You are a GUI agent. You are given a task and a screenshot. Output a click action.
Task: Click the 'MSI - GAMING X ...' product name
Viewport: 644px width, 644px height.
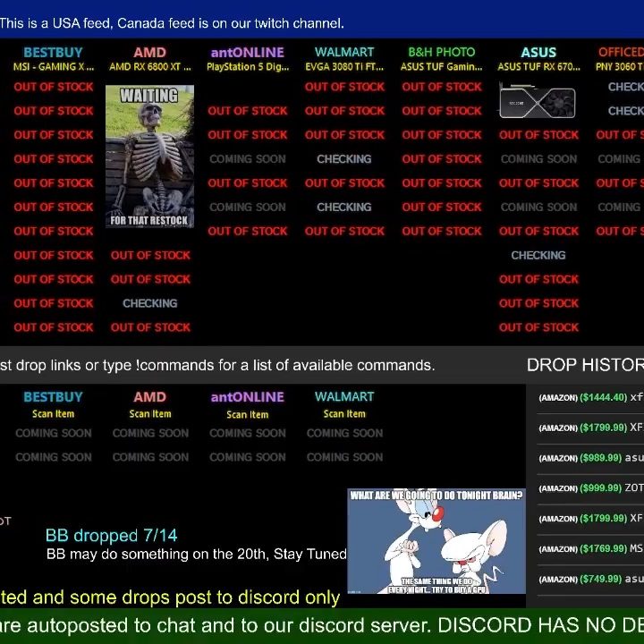click(x=54, y=66)
